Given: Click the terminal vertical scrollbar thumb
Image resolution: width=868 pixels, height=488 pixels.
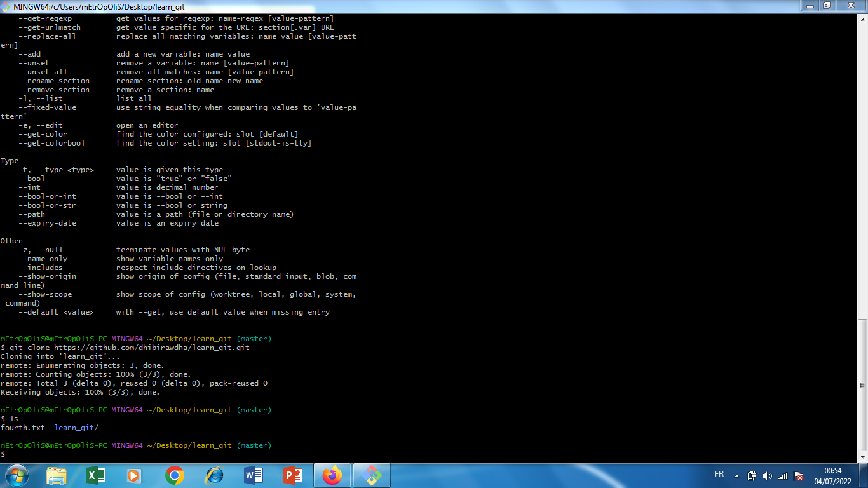Looking at the screenshot, I should point(862,385).
